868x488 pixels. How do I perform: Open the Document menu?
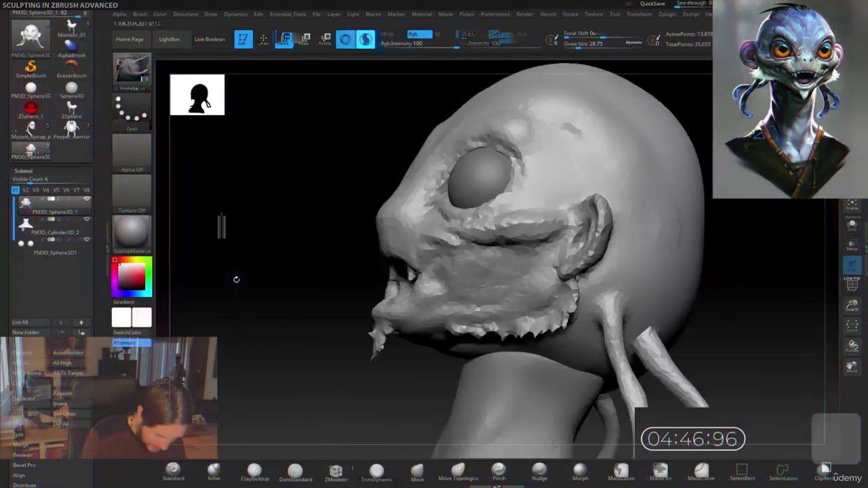(185, 14)
